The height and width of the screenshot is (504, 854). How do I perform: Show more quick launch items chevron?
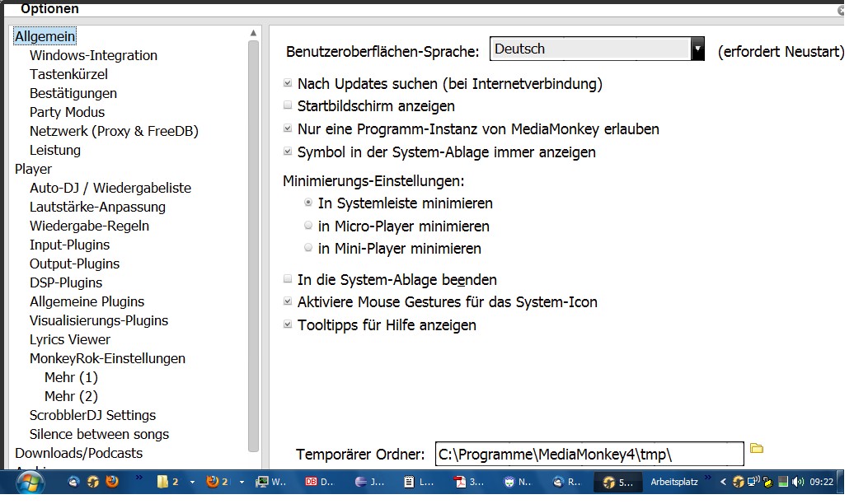click(138, 478)
